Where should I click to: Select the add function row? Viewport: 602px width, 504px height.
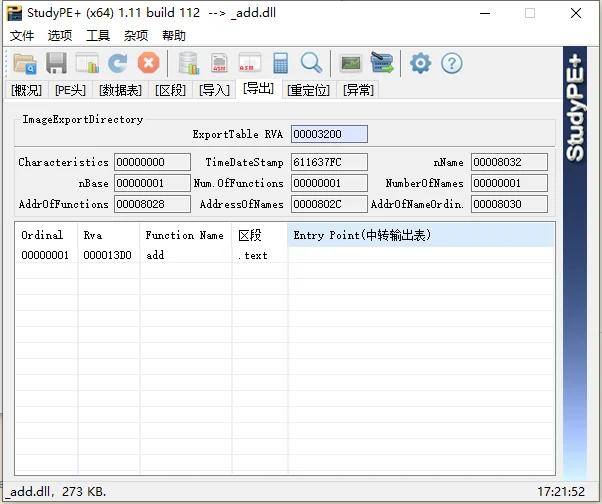285,255
